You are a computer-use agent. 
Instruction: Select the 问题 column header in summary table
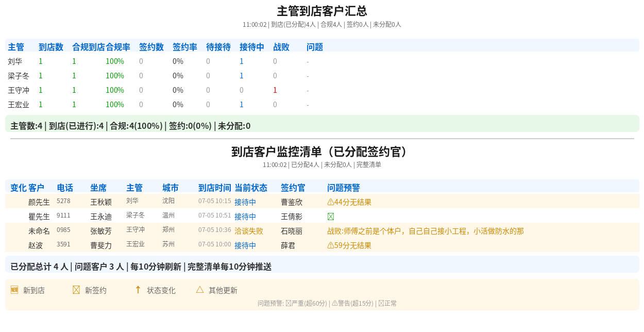315,47
